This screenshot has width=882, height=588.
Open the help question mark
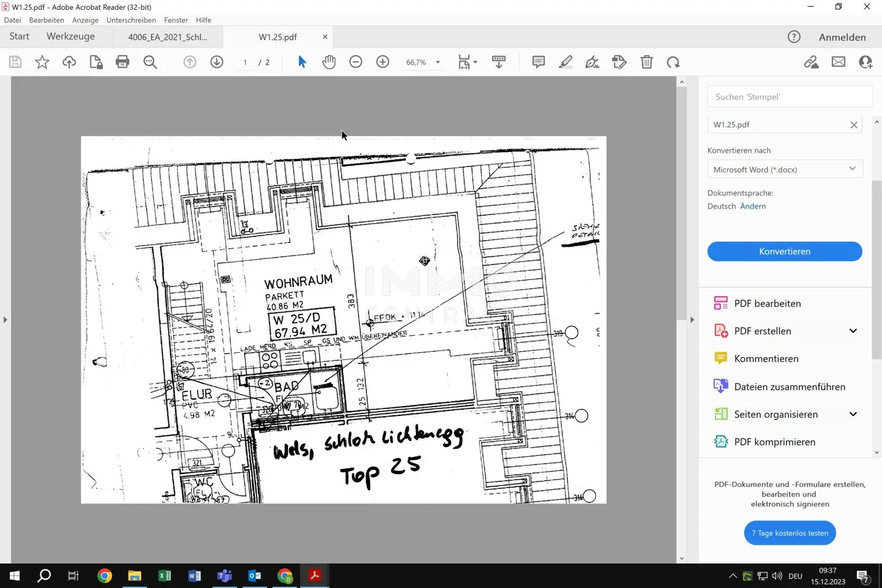point(794,37)
